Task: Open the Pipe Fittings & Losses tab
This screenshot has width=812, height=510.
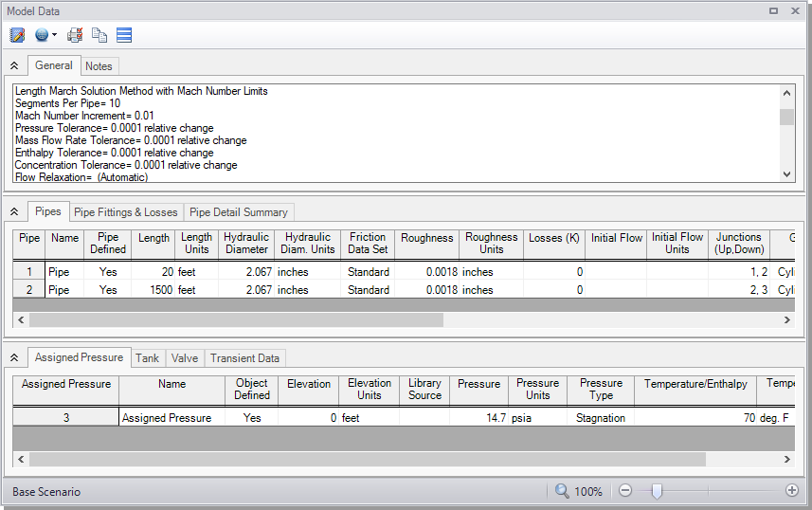Action: point(126,212)
